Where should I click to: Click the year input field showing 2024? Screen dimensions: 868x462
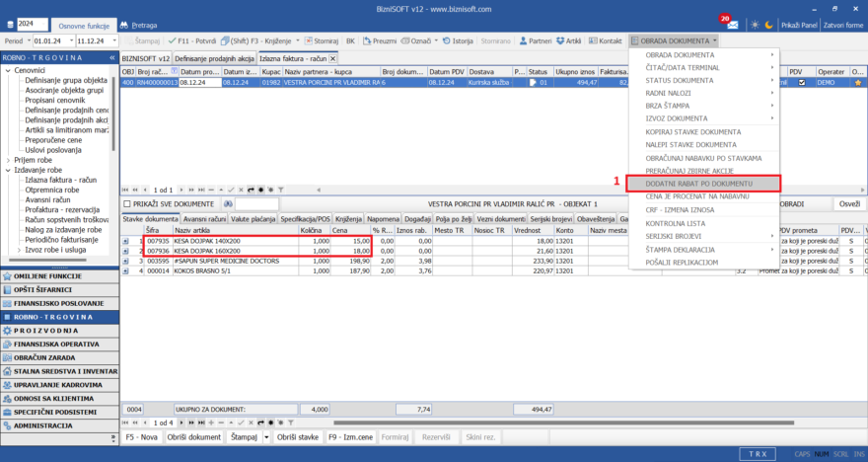coord(34,24)
